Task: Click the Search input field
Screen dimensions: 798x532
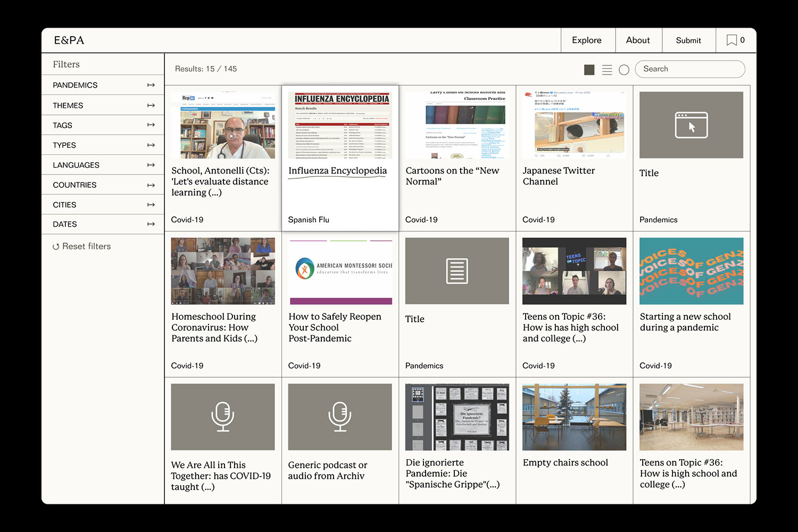Action: click(x=690, y=69)
